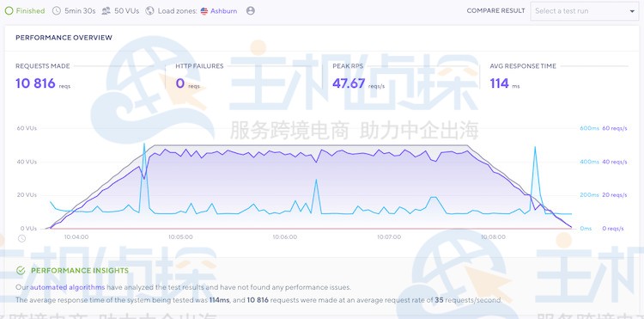
Task: Click the Finished status text
Action: point(30,11)
